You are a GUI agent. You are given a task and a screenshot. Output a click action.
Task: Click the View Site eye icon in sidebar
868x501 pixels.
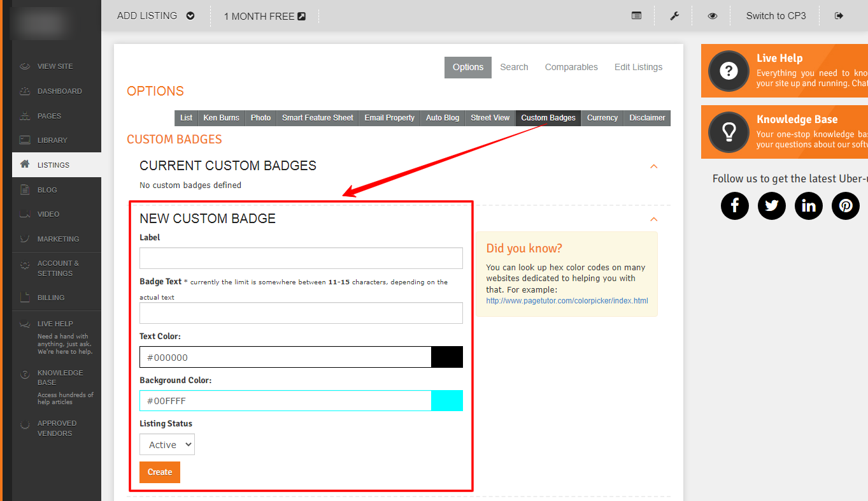25,66
